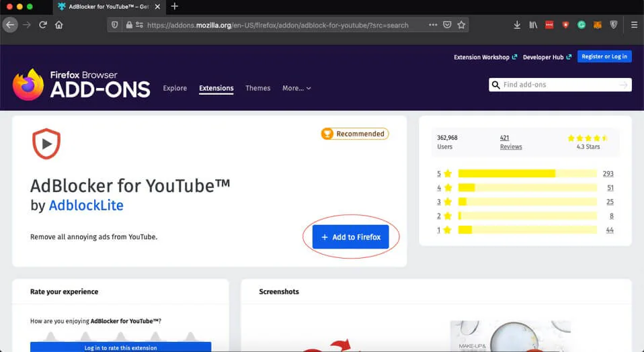Reload the current page
The height and width of the screenshot is (352, 644).
43,25
